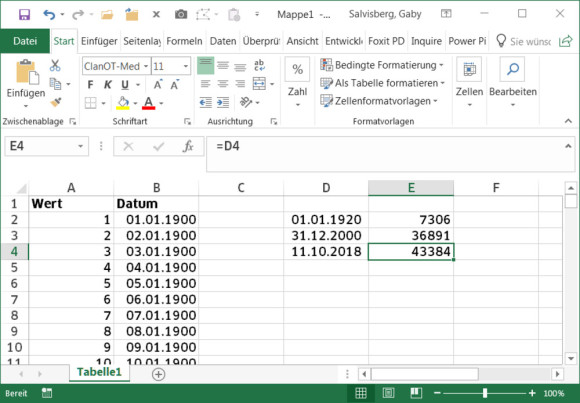
Task: Save the workbook with the floppy disk icon
Action: coord(24,14)
